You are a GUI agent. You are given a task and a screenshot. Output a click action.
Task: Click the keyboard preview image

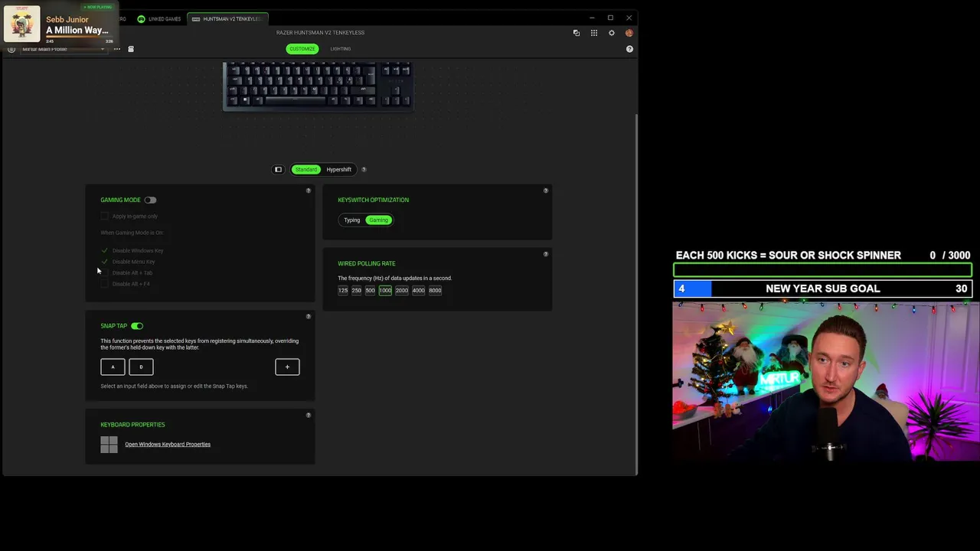pos(318,86)
